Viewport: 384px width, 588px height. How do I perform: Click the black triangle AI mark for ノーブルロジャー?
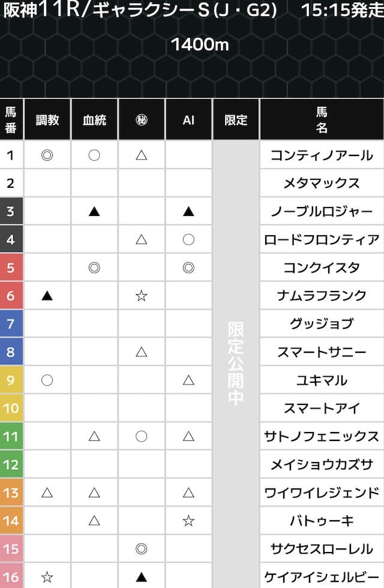click(x=188, y=211)
